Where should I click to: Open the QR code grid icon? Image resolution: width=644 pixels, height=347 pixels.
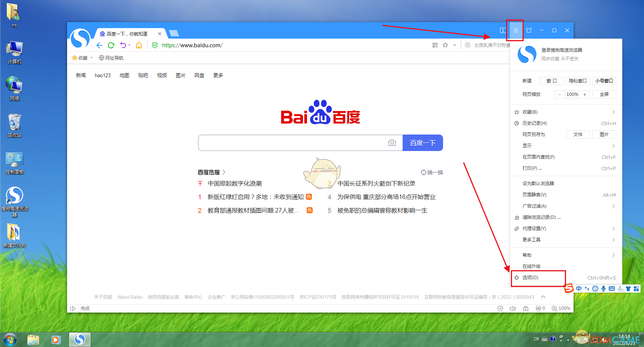435,45
